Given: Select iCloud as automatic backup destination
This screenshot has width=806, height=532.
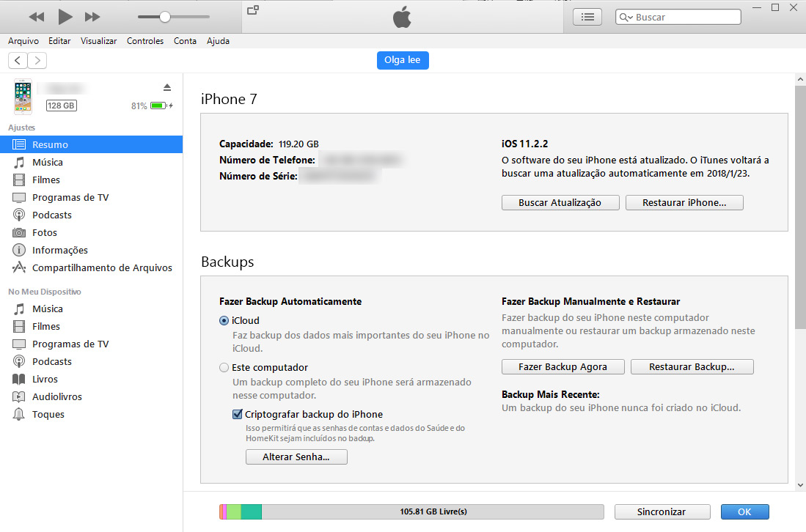Looking at the screenshot, I should tap(224, 320).
